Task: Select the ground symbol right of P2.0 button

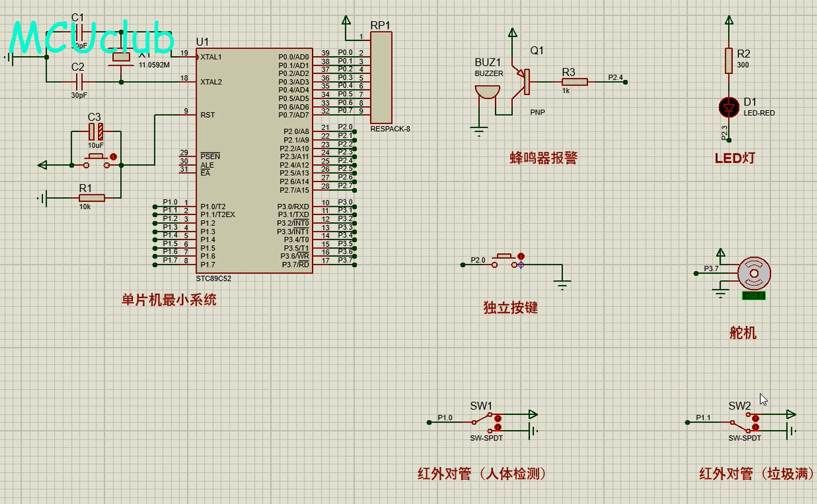Action: tap(562, 286)
